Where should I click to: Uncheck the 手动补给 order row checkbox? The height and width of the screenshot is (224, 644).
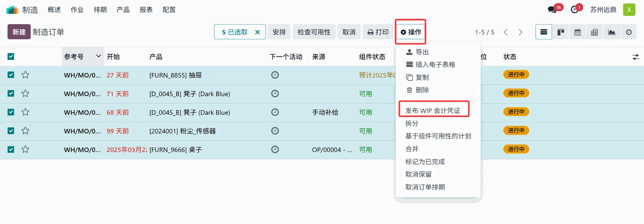coord(11,112)
